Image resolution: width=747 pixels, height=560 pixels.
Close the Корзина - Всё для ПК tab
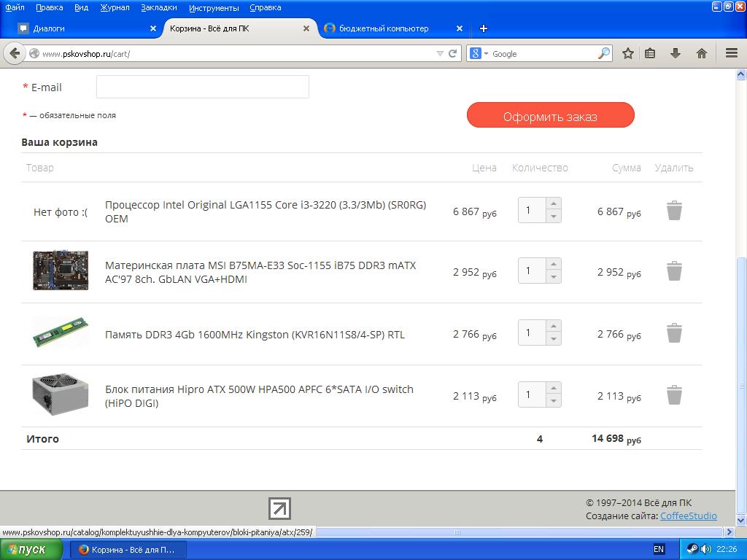click(306, 28)
